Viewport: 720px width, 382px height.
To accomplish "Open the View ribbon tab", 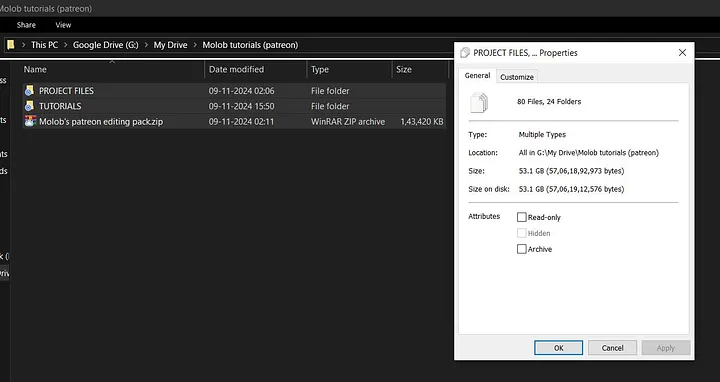I will point(63,25).
